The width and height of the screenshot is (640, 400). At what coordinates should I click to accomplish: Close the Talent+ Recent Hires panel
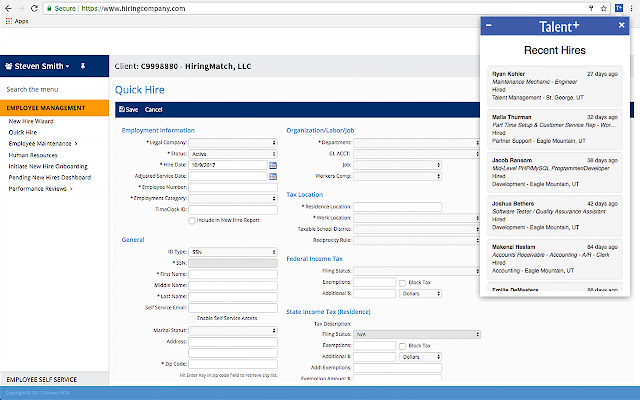pyautogui.click(x=621, y=25)
